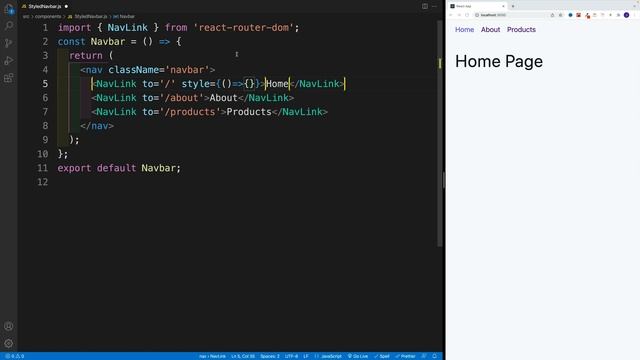Image resolution: width=640 pixels, height=360 pixels.
Task: Click the split editor icon
Action: pyautogui.click(x=425, y=6)
